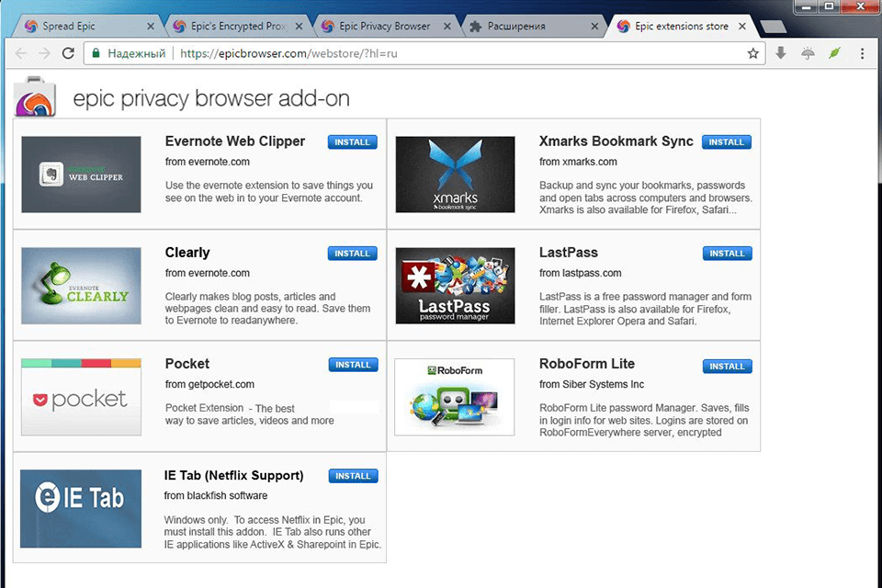Open the IE Tab thumbnail image
The image size is (882, 588).
point(81,509)
